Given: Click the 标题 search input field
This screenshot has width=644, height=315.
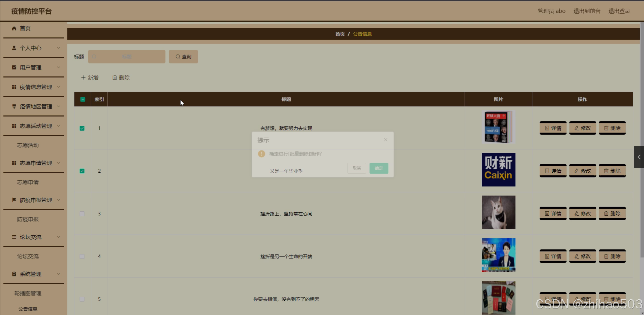Looking at the screenshot, I should pyautogui.click(x=127, y=57).
